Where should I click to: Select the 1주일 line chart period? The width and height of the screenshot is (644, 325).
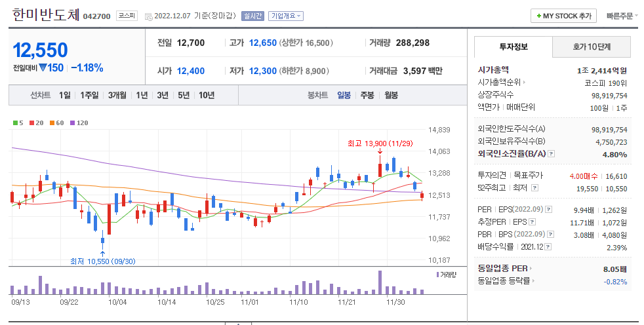[89, 95]
